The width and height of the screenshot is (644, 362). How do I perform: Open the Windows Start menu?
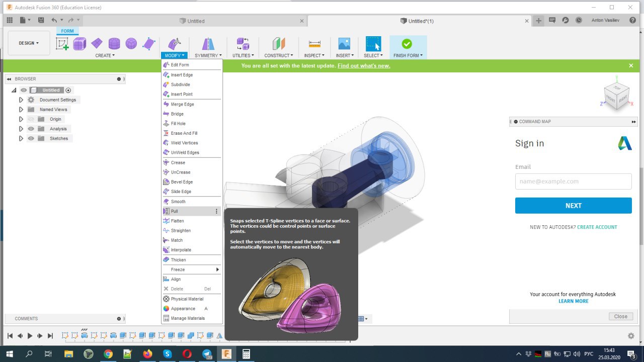[9, 354]
